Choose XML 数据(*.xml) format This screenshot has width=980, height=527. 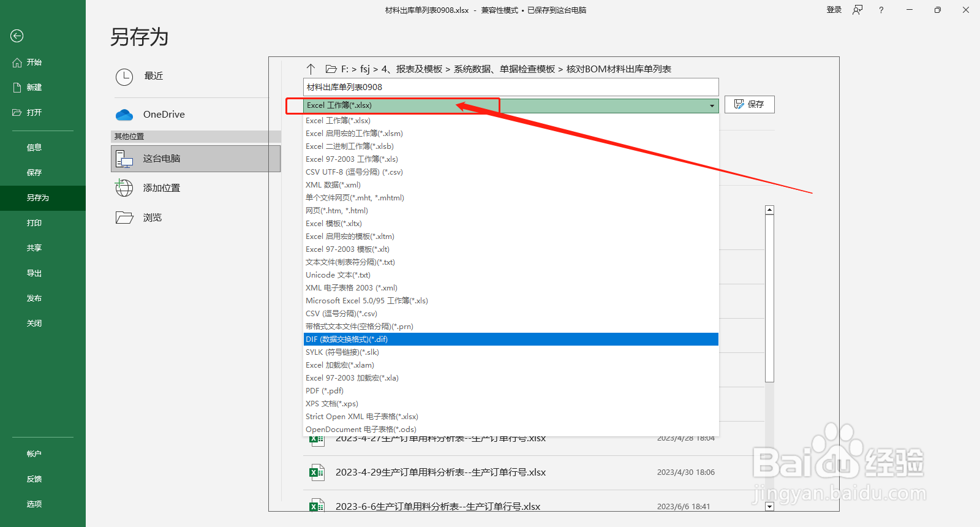click(511, 185)
